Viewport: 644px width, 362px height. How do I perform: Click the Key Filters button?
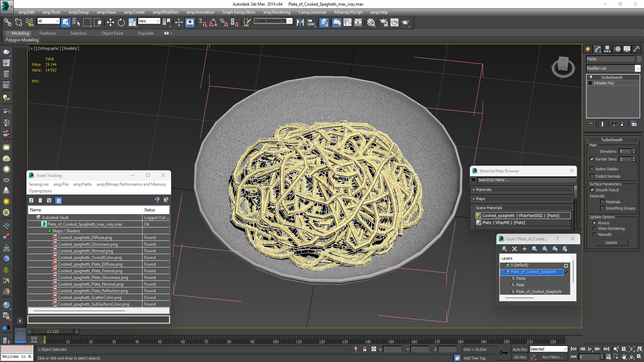[552, 357]
